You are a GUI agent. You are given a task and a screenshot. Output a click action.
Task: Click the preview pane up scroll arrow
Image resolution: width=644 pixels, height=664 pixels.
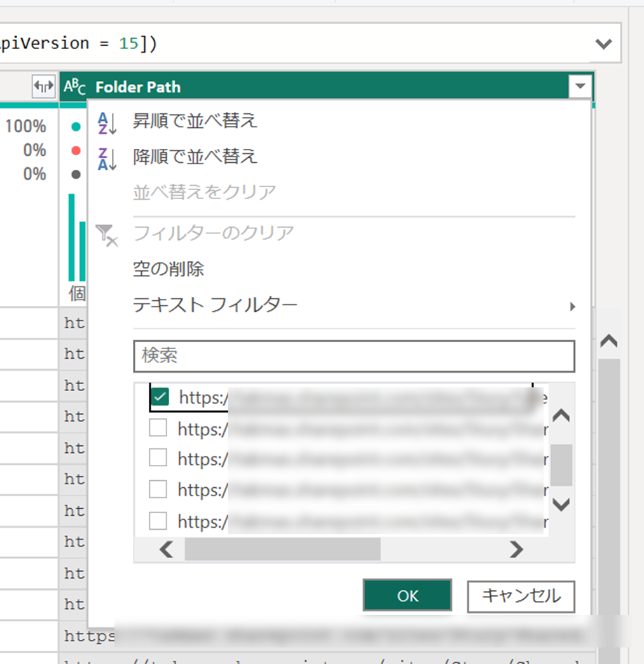[x=608, y=341]
